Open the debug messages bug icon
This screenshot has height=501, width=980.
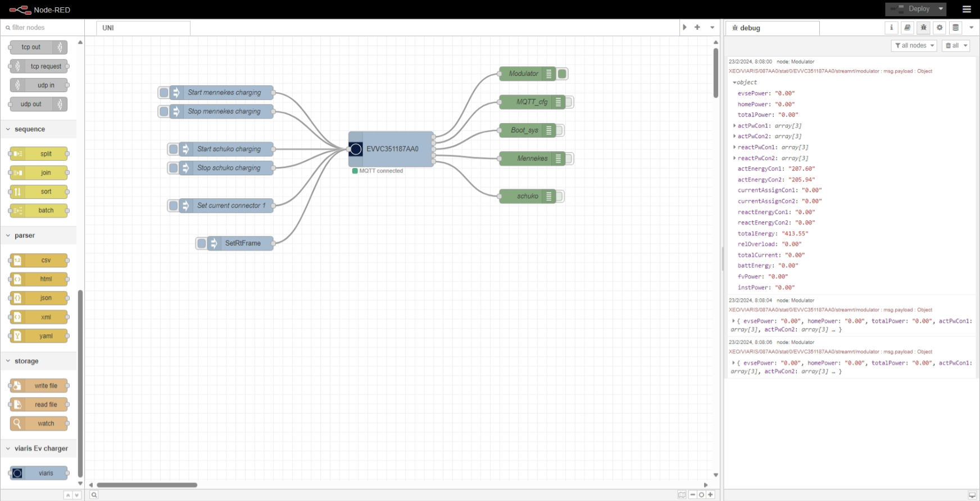(923, 28)
